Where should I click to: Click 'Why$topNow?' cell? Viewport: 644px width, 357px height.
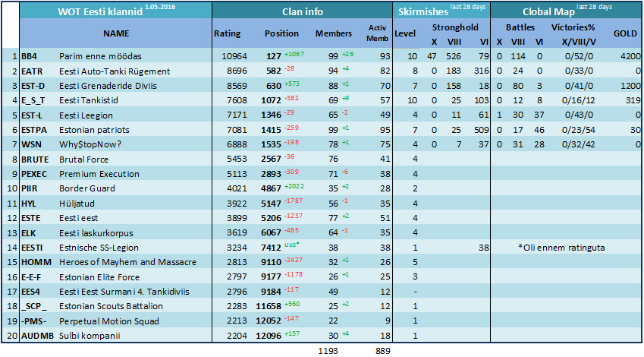(90, 145)
